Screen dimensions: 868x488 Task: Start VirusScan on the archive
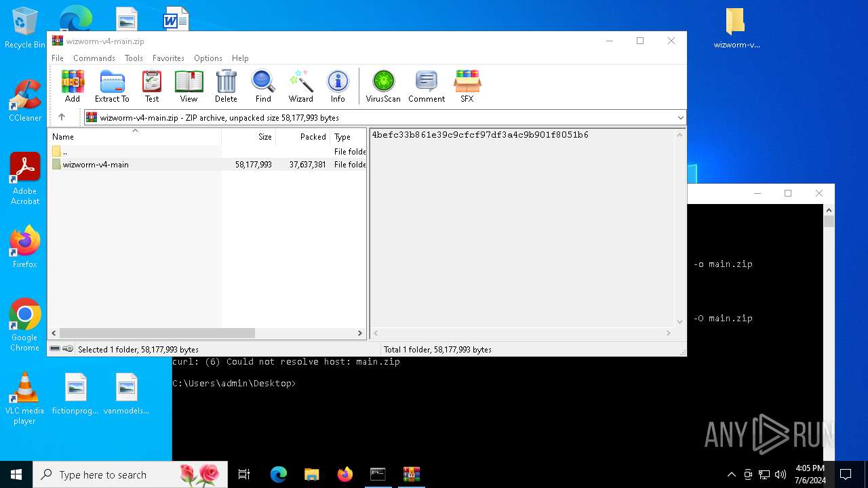click(383, 86)
